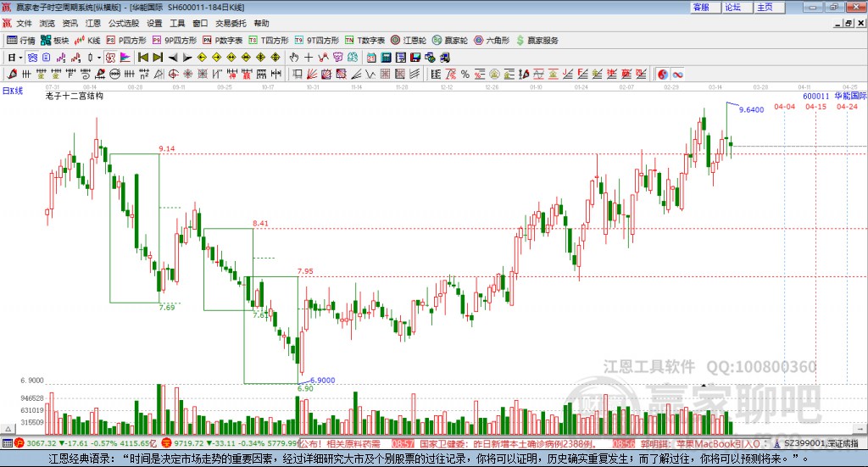Viewport: 868px width, 467px height.
Task: Click the 9.6400 high price label
Action: coord(751,109)
